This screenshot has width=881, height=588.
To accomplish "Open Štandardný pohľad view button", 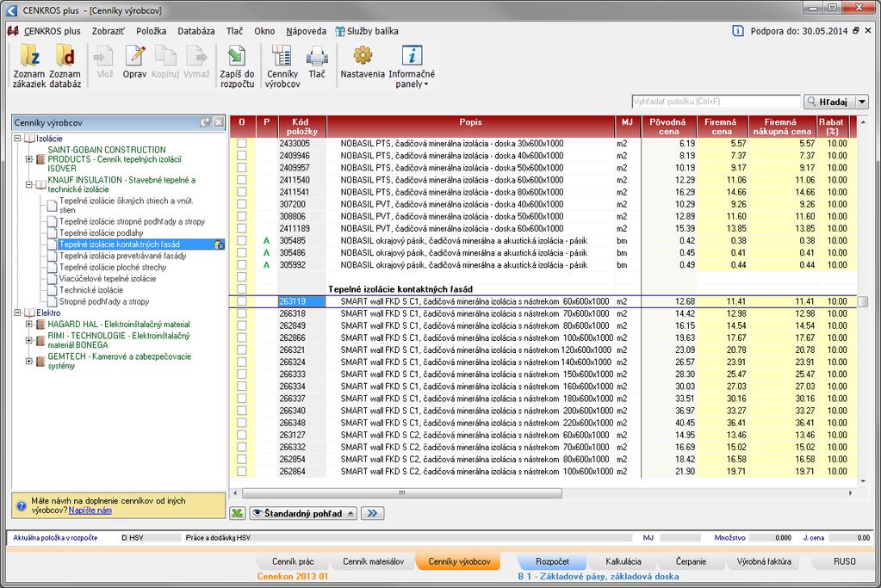I will coord(303,513).
